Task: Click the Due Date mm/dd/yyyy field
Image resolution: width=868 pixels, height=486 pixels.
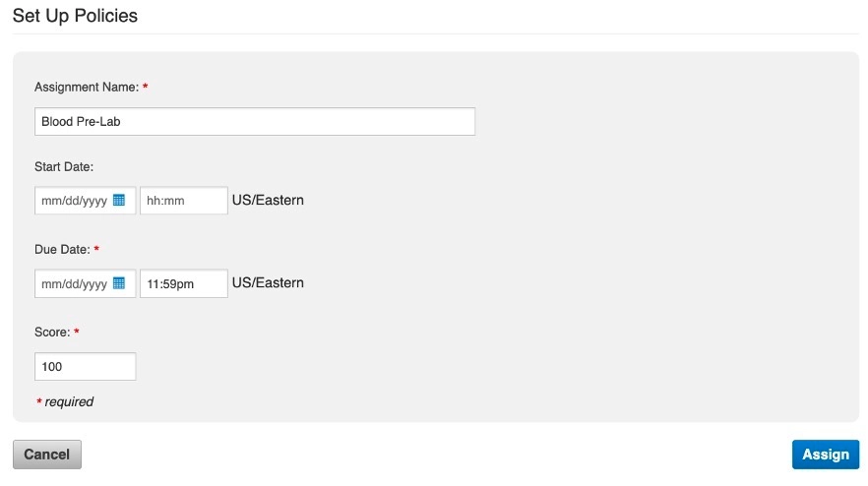Action: pyautogui.click(x=85, y=283)
